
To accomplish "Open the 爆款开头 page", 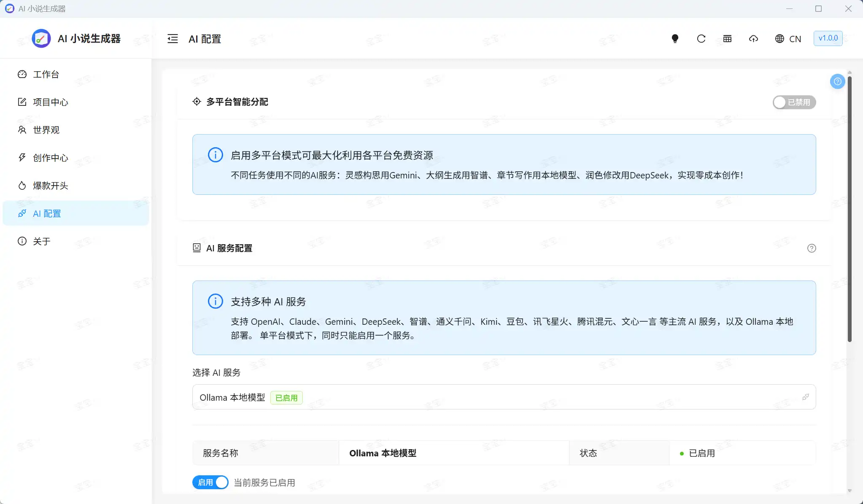I will (50, 186).
